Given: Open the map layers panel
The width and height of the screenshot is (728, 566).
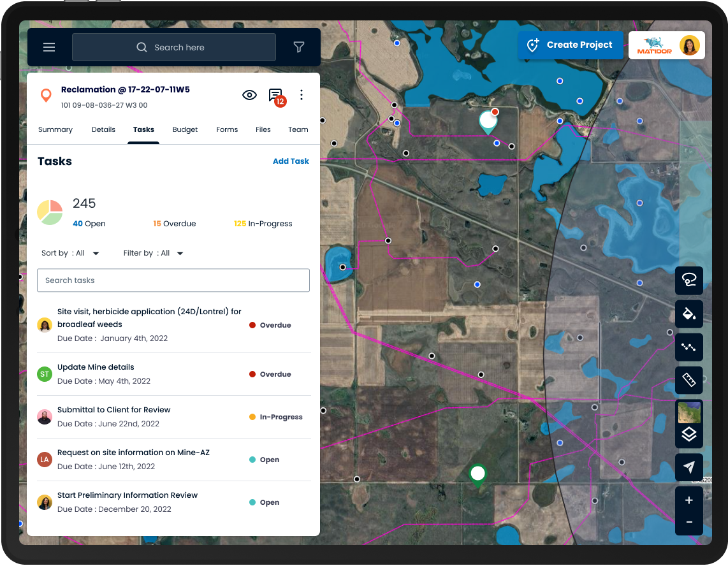Looking at the screenshot, I should (x=688, y=435).
